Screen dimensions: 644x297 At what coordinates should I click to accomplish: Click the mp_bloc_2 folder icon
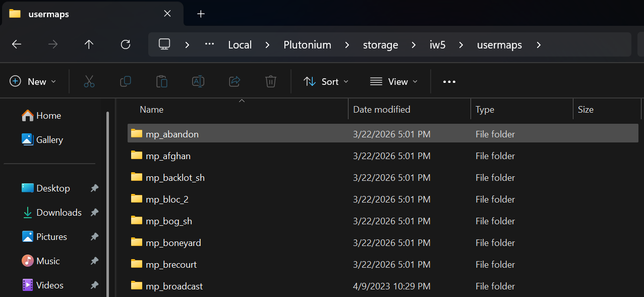[137, 199]
